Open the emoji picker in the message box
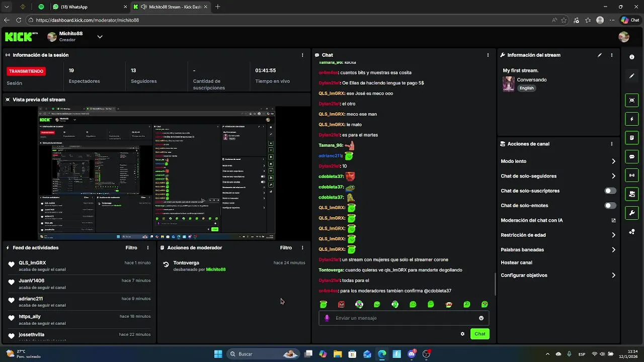This screenshot has width=644, height=362. (x=481, y=318)
